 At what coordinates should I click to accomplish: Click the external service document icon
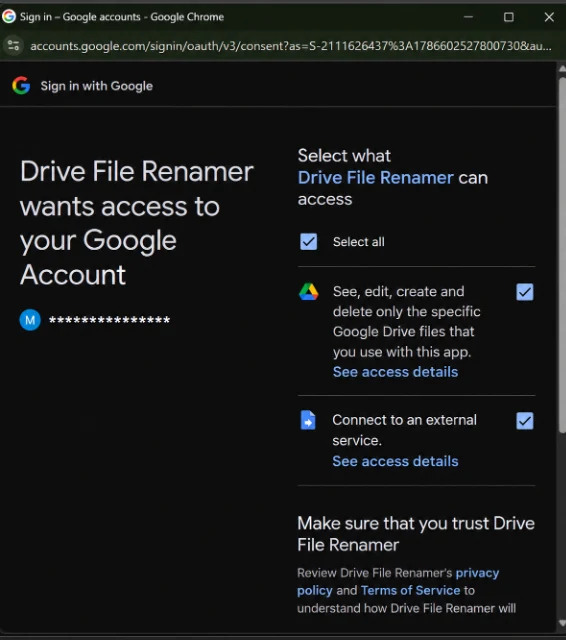click(308, 420)
